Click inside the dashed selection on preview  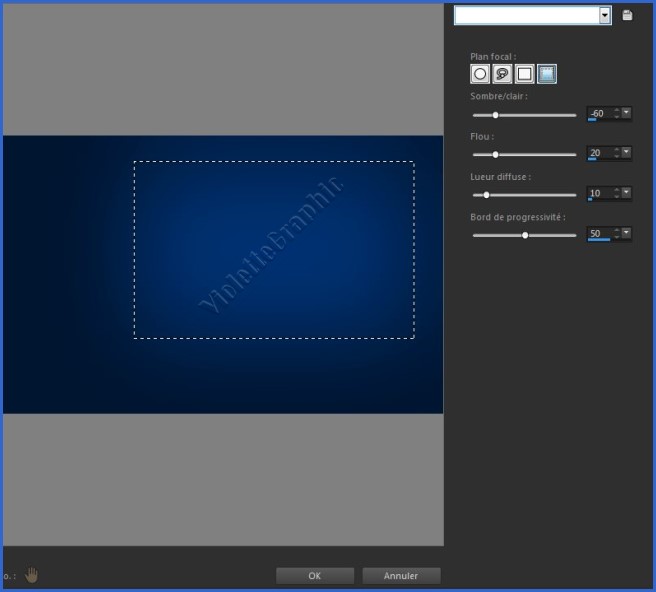(x=273, y=249)
